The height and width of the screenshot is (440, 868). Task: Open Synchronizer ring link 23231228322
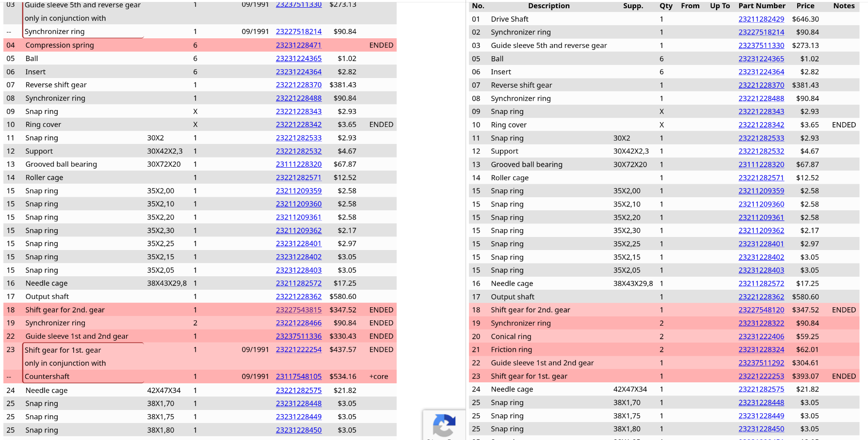pyautogui.click(x=761, y=323)
